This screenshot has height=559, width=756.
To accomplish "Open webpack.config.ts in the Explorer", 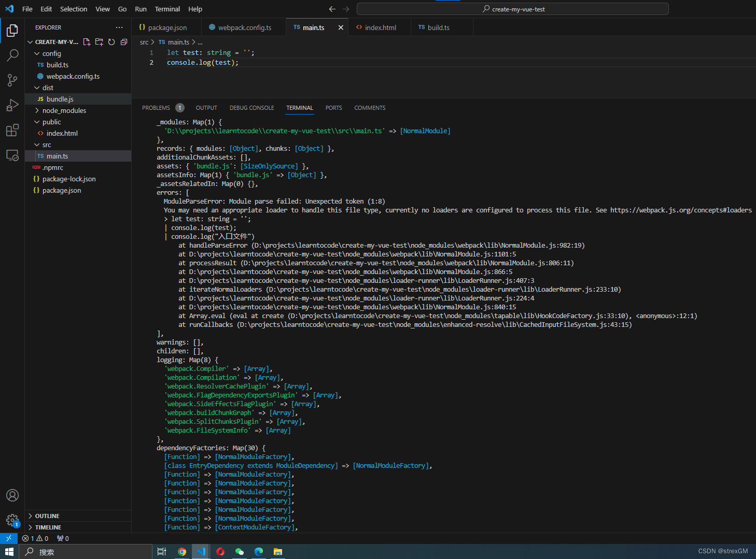I will point(78,76).
